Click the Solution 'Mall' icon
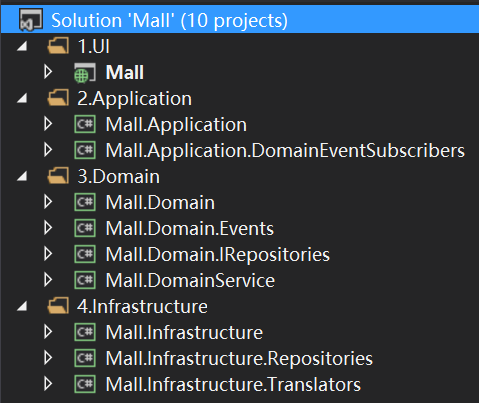 [x=31, y=20]
